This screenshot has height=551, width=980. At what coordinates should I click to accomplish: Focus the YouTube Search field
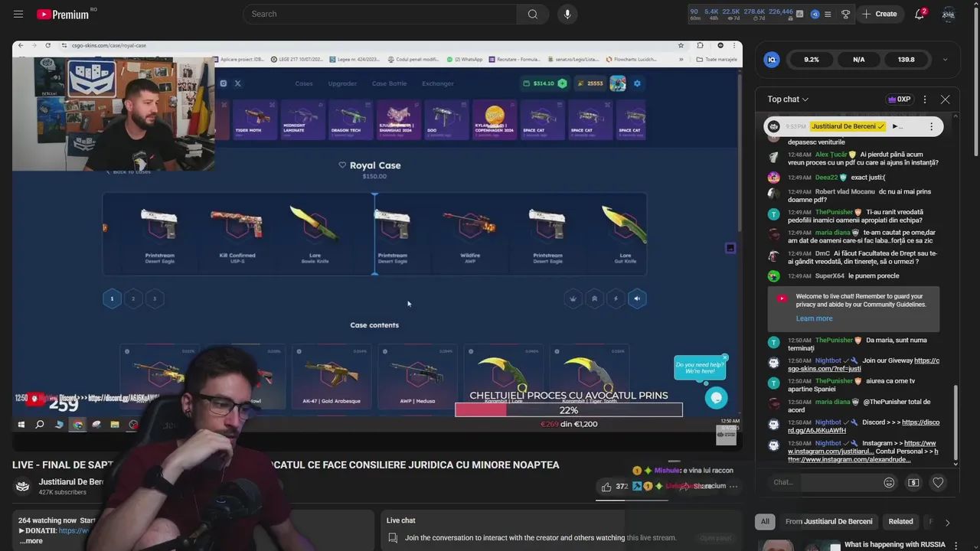379,14
